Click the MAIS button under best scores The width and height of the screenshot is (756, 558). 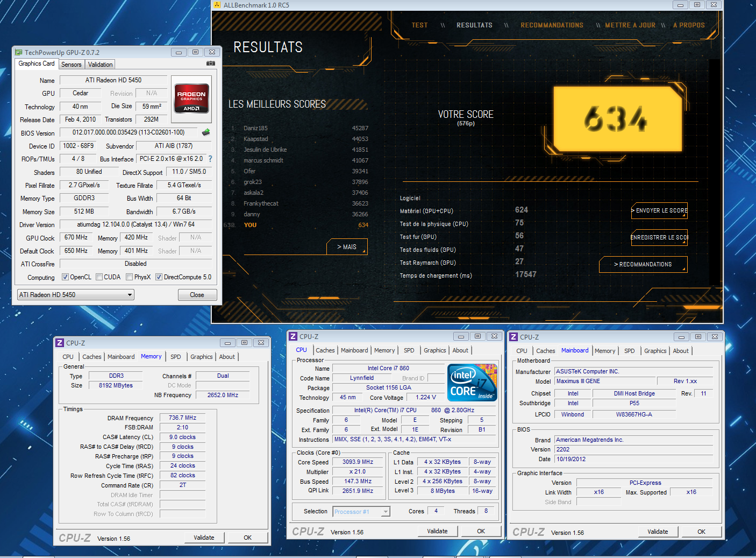(347, 247)
